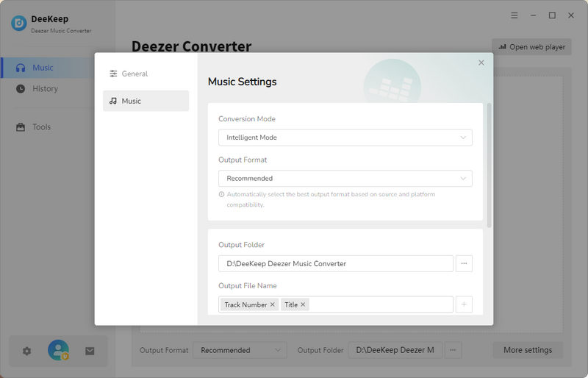Click the Output File Name tag field

336,304
